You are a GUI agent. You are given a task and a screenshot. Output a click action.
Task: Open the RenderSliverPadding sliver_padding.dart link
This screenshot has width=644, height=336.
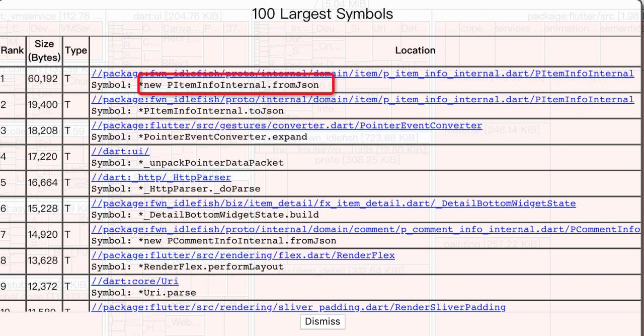coord(298,307)
